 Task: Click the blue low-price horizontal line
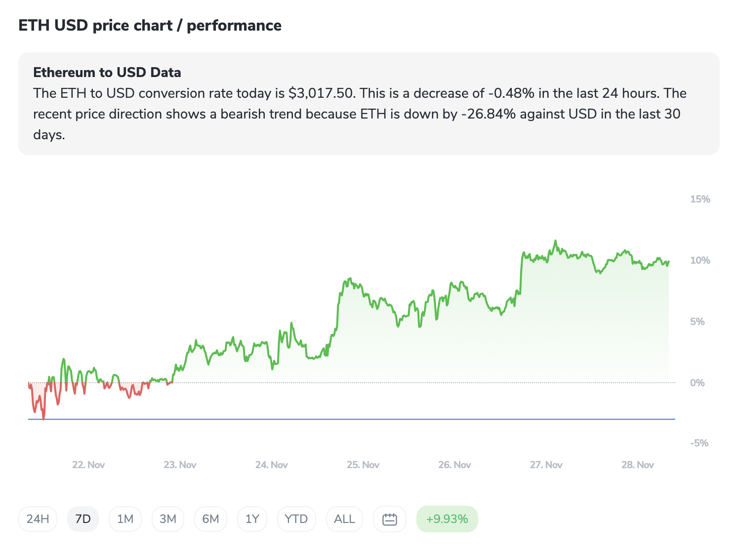click(346, 419)
